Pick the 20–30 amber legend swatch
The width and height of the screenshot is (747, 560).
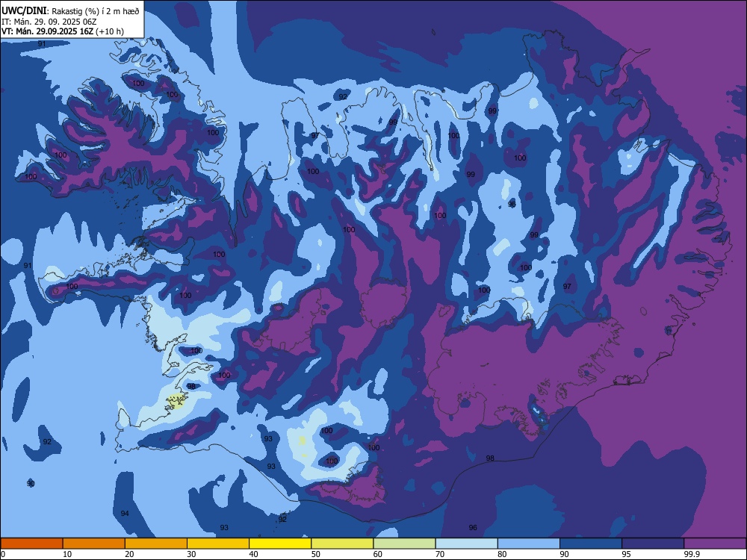[x=156, y=544]
